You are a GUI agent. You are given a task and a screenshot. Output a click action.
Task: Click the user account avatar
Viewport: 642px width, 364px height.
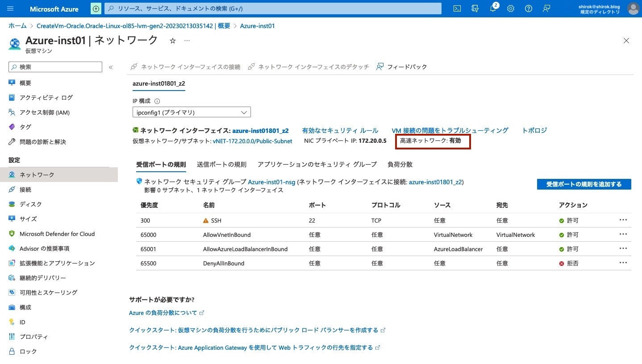633,8
